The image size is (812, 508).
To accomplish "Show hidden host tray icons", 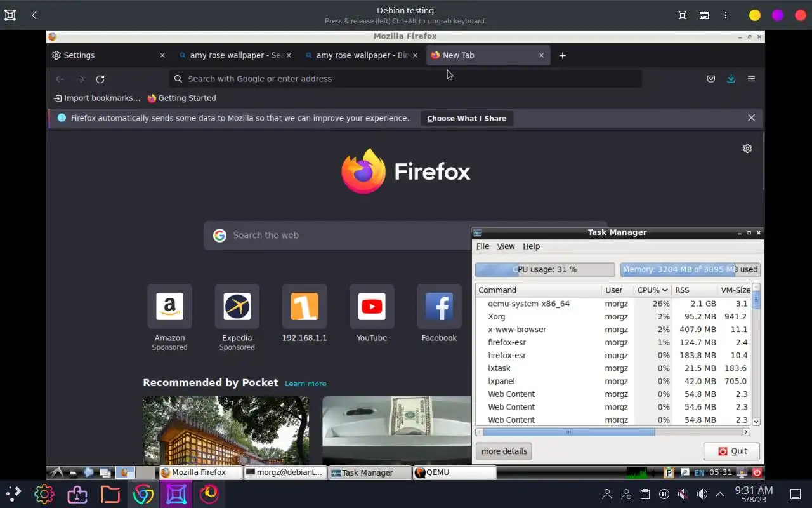I will (x=720, y=494).
